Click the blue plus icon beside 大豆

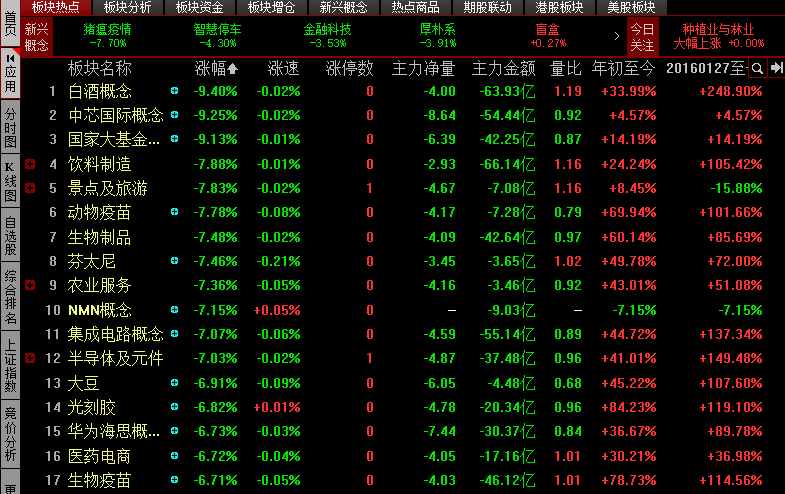coord(174,382)
